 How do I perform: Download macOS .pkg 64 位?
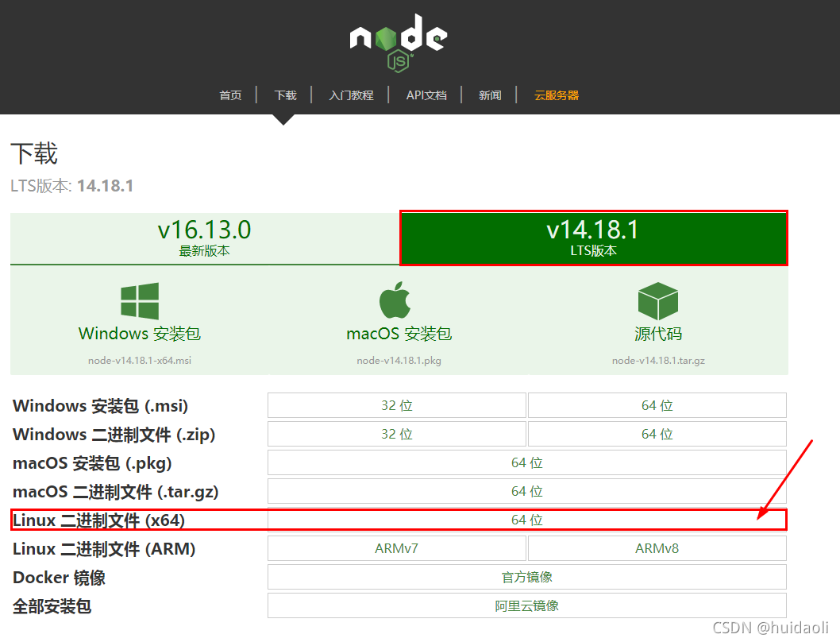pos(527,462)
